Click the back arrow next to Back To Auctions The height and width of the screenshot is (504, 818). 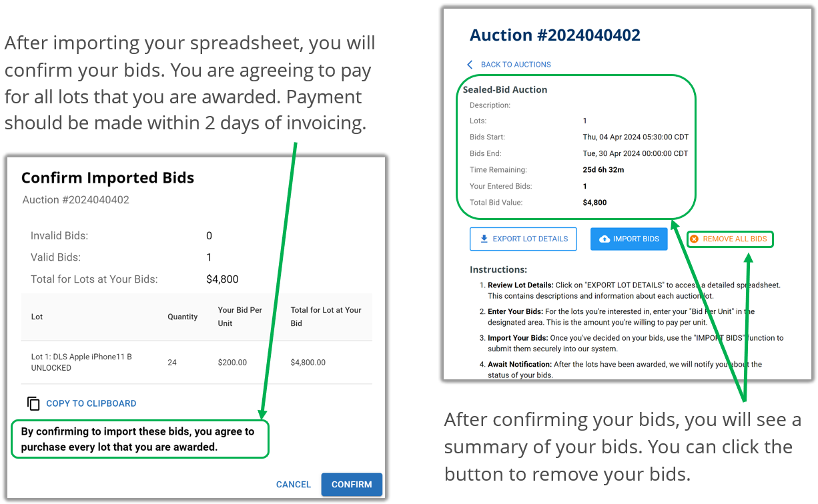pyautogui.click(x=470, y=64)
